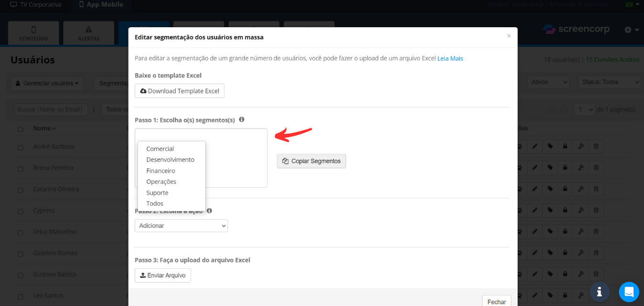Image resolution: width=644 pixels, height=306 pixels.
Task: Open the blue chat support bubble
Action: pyautogui.click(x=629, y=292)
